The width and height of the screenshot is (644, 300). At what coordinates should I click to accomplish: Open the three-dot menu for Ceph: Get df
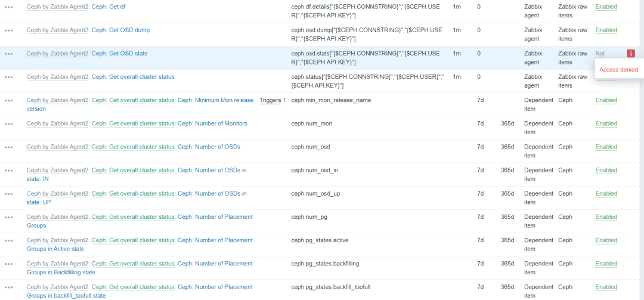pyautogui.click(x=8, y=7)
